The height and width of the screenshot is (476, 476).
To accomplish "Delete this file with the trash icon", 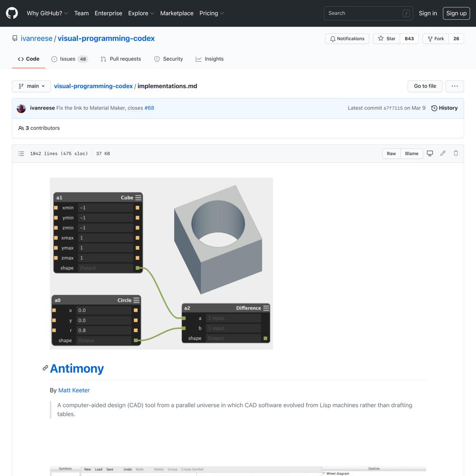I will [456, 153].
